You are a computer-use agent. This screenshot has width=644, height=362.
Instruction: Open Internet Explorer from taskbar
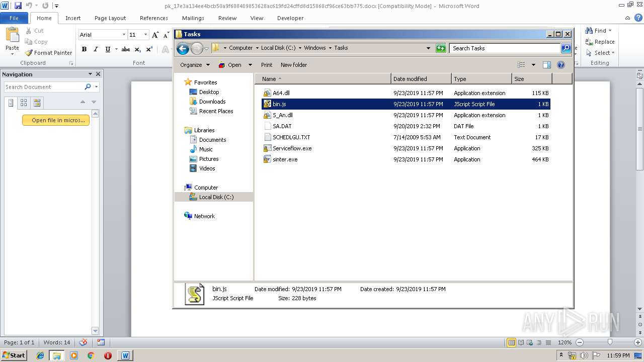click(x=40, y=355)
